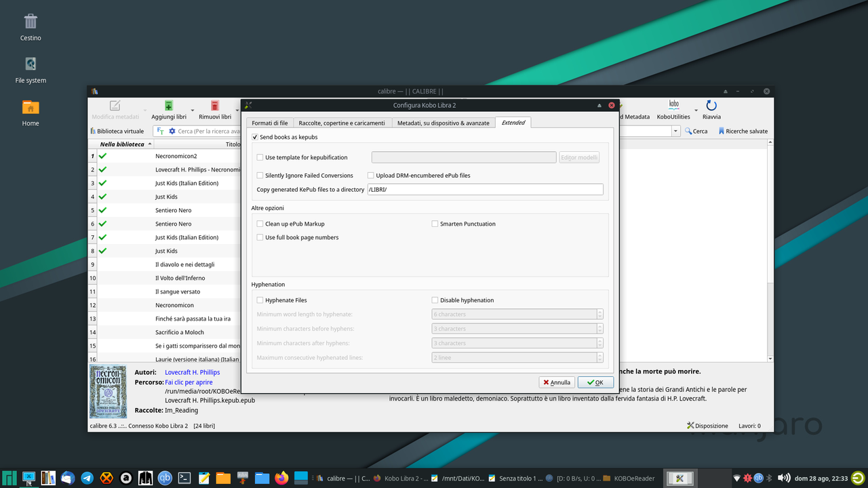The image size is (868, 488).
Task: Toggle full-text search FT icon
Action: point(161,131)
